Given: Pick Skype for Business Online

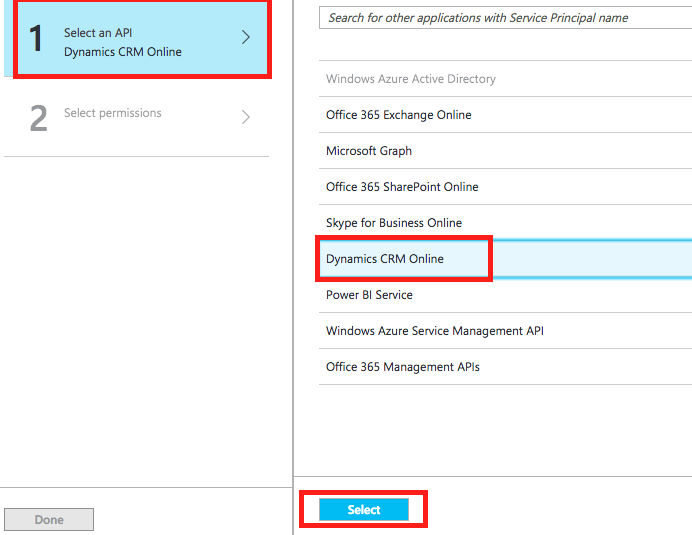Looking at the screenshot, I should 505,222.
